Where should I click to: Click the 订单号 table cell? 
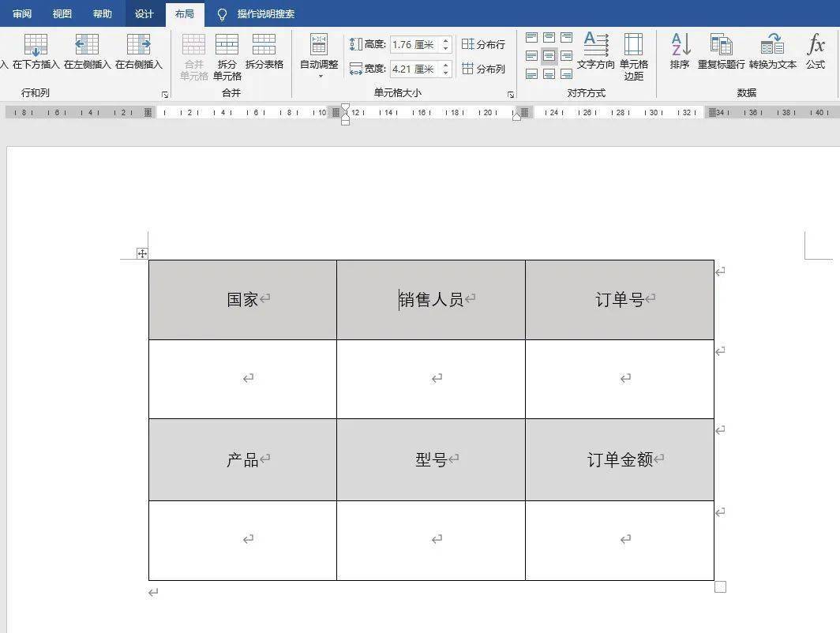[620, 299]
